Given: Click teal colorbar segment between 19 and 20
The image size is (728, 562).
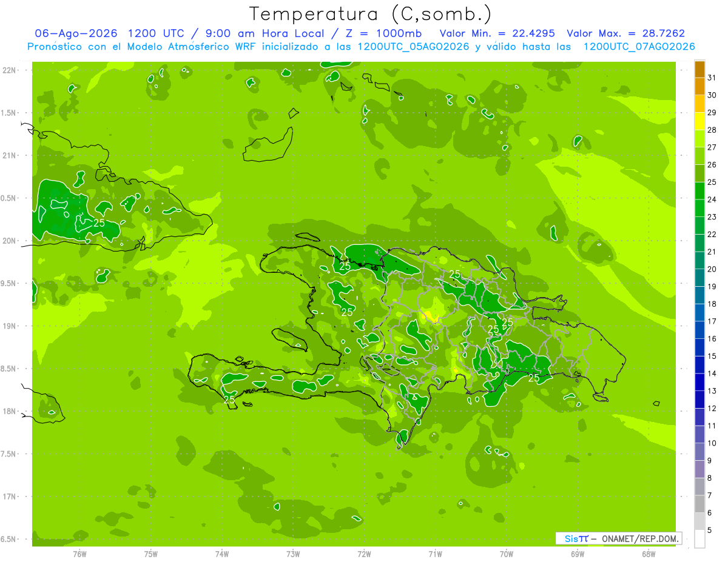Looking at the screenshot, I should click(x=699, y=278).
